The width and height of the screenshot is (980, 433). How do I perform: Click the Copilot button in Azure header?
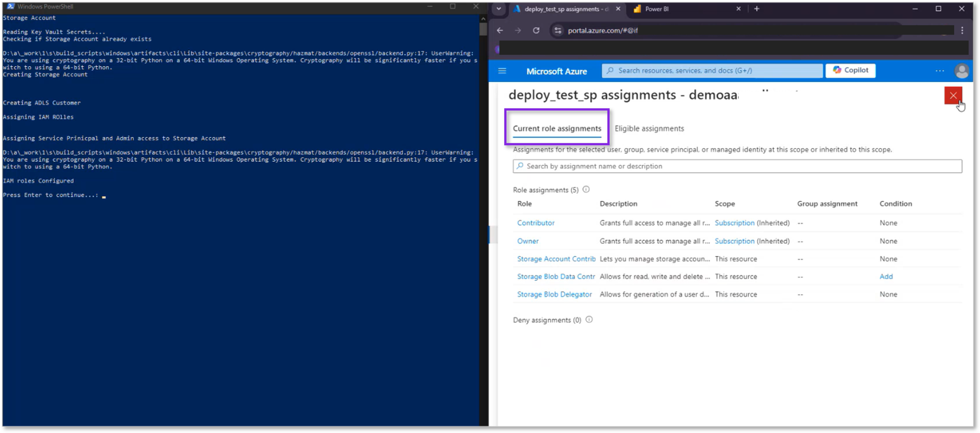click(850, 70)
